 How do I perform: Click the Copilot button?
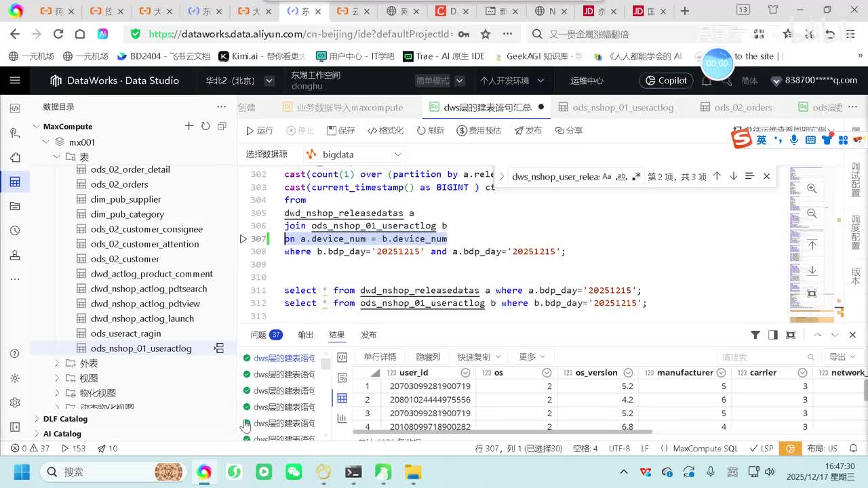pyautogui.click(x=666, y=81)
